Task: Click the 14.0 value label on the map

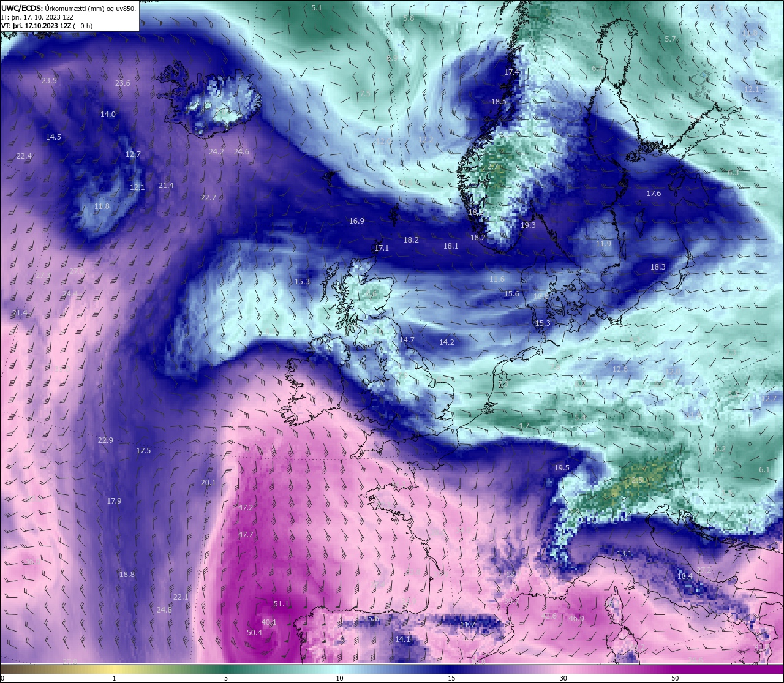Action: (108, 114)
